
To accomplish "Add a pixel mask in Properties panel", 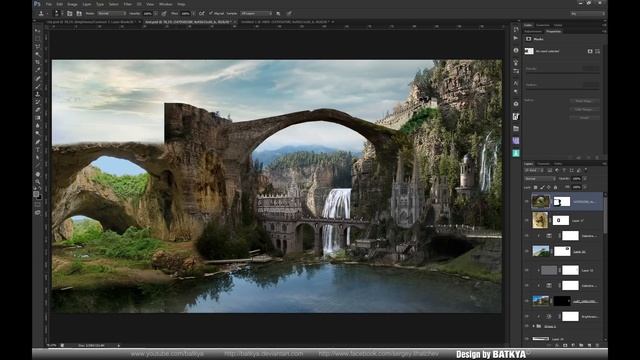I will (x=590, y=51).
